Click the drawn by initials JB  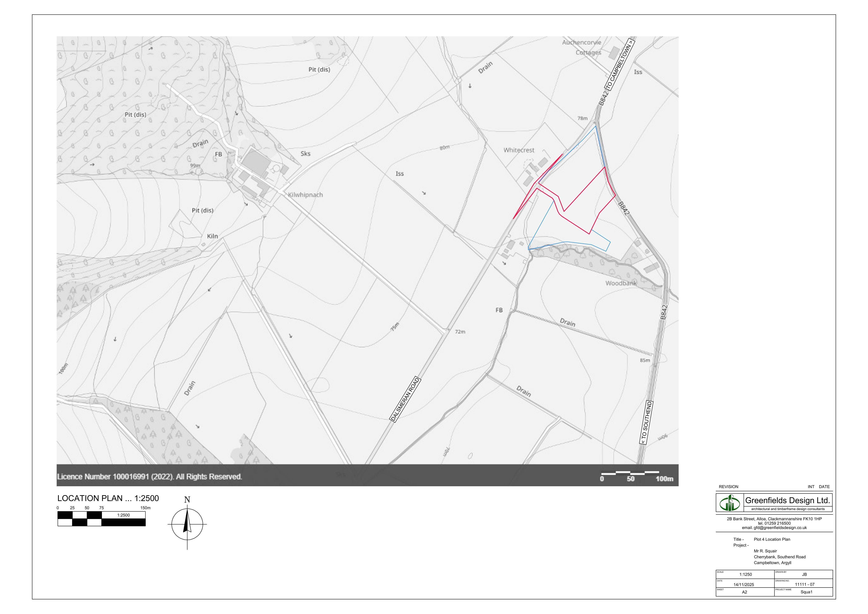click(804, 574)
